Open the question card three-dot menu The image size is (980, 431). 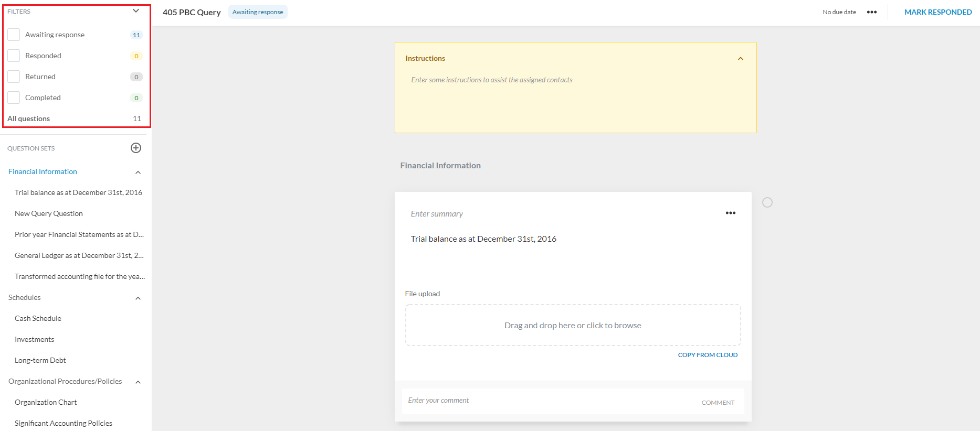coord(730,213)
